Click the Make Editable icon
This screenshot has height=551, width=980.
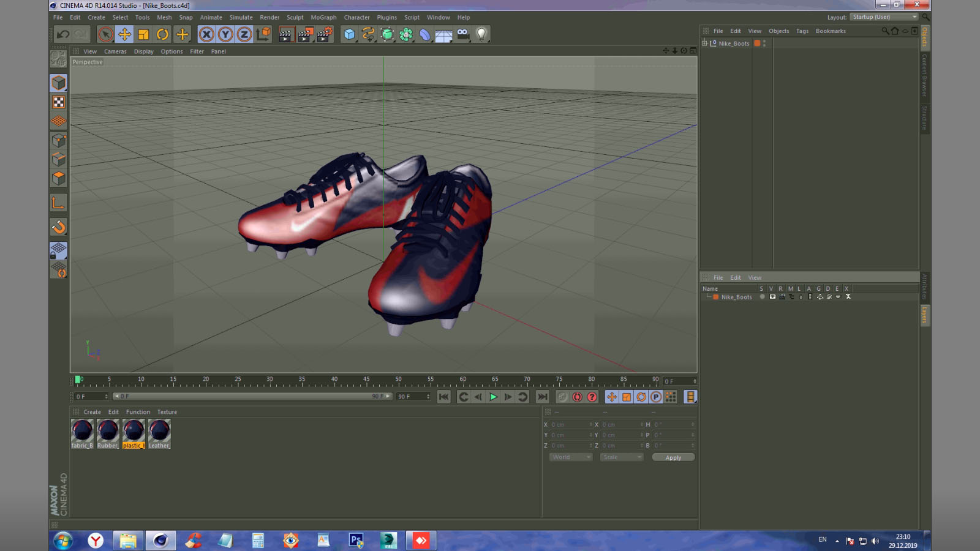click(58, 59)
